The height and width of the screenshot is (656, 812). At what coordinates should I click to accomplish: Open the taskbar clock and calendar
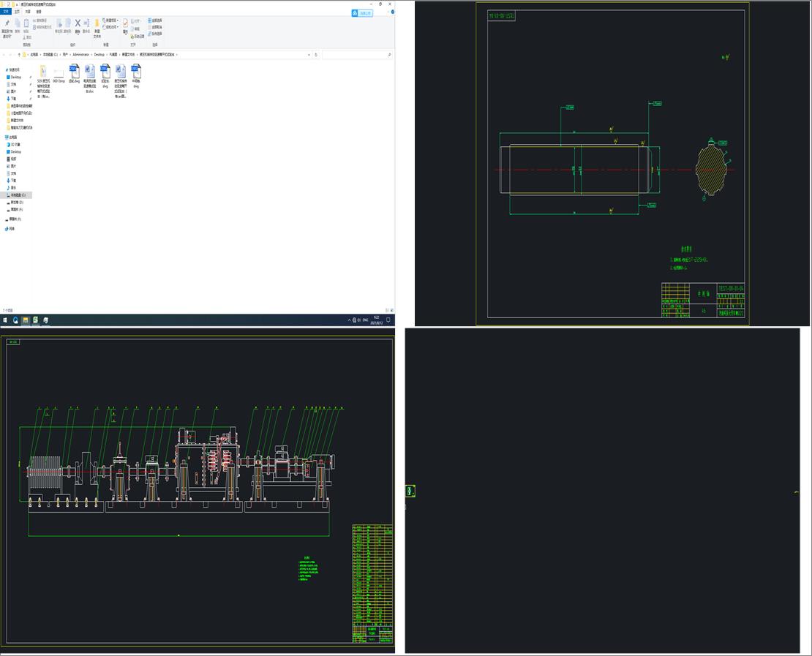pos(377,320)
